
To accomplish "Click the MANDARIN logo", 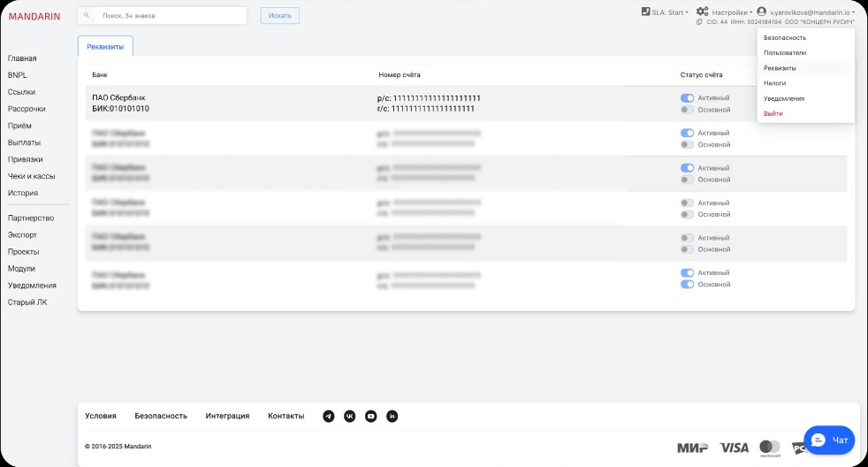I will [x=34, y=16].
